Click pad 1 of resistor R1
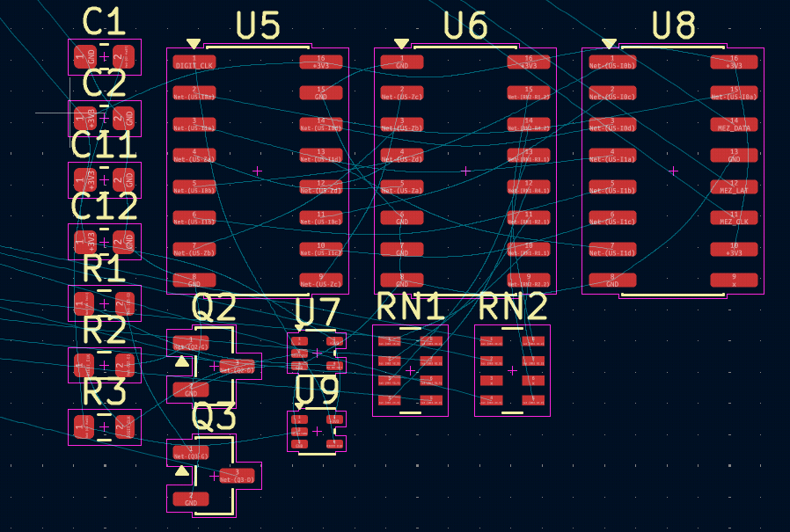The image size is (790, 532). [x=84, y=303]
